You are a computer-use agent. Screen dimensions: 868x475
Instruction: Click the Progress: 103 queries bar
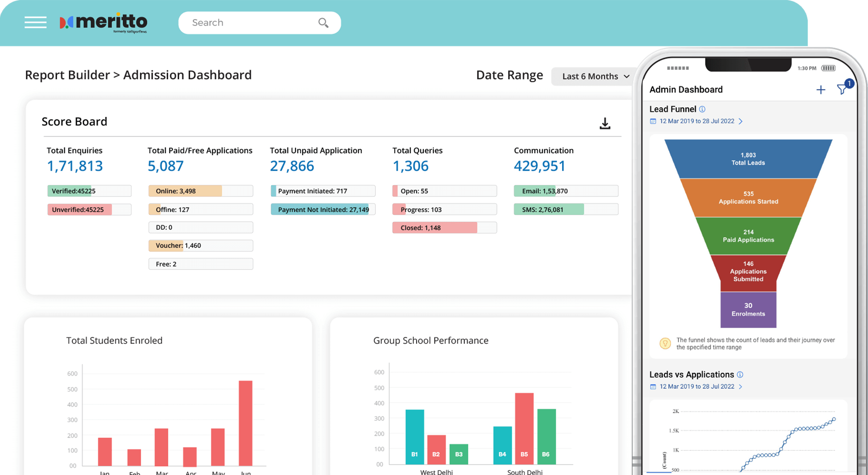[445, 210]
